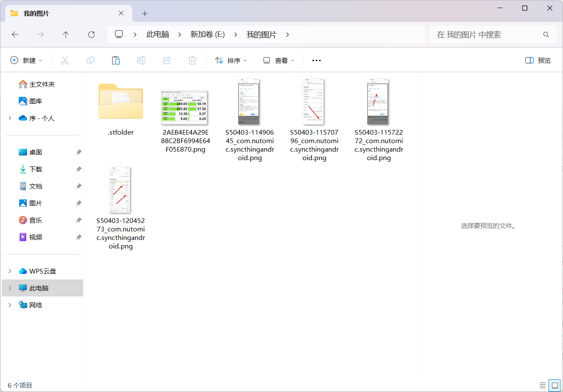The height and width of the screenshot is (392, 563).
Task: Click the Cut scissors icon in toolbar
Action: 65,60
